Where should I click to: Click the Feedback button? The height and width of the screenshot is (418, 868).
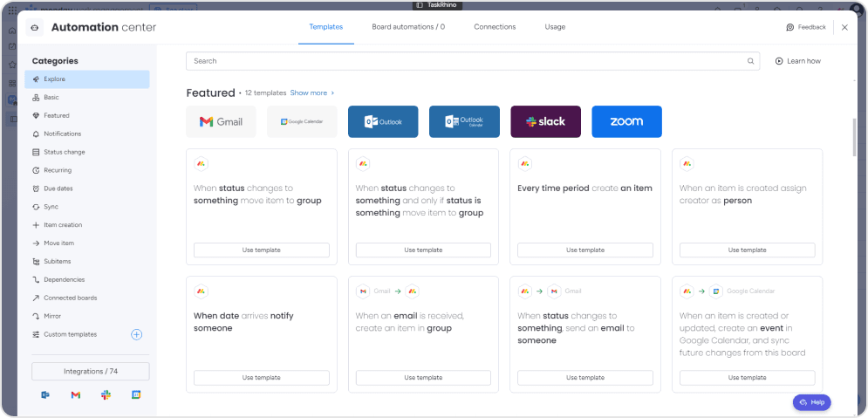806,27
